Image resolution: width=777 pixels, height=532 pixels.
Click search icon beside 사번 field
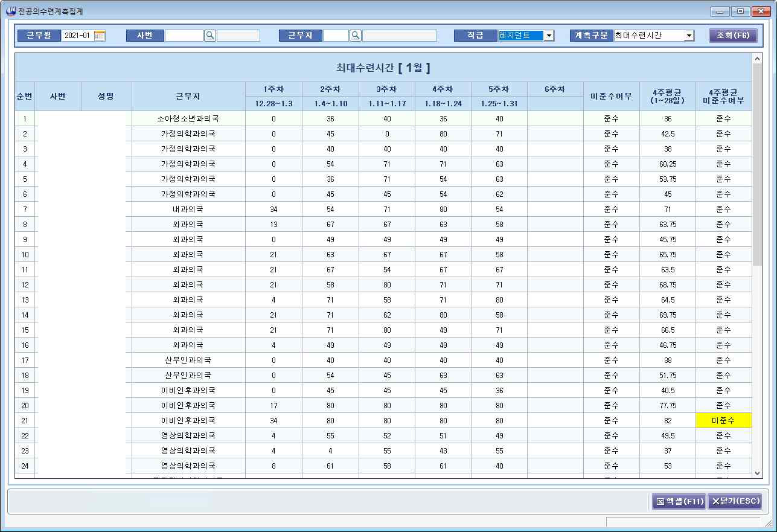pyautogui.click(x=210, y=36)
